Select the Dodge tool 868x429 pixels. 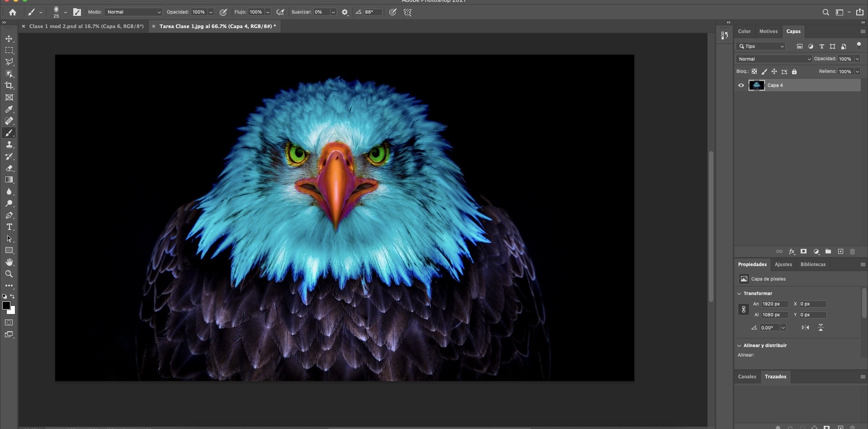click(9, 203)
